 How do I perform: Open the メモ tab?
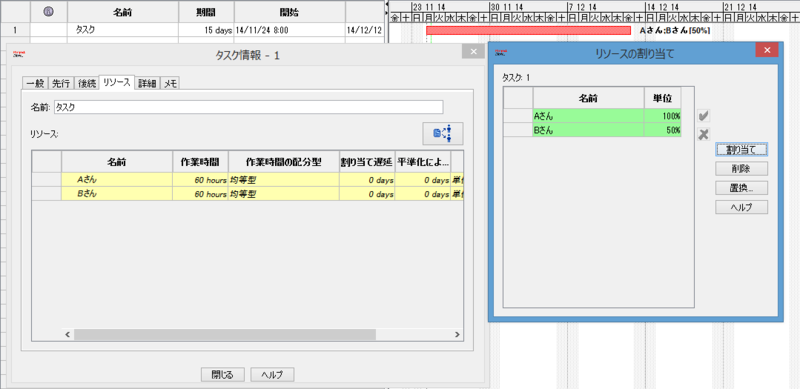(x=170, y=84)
